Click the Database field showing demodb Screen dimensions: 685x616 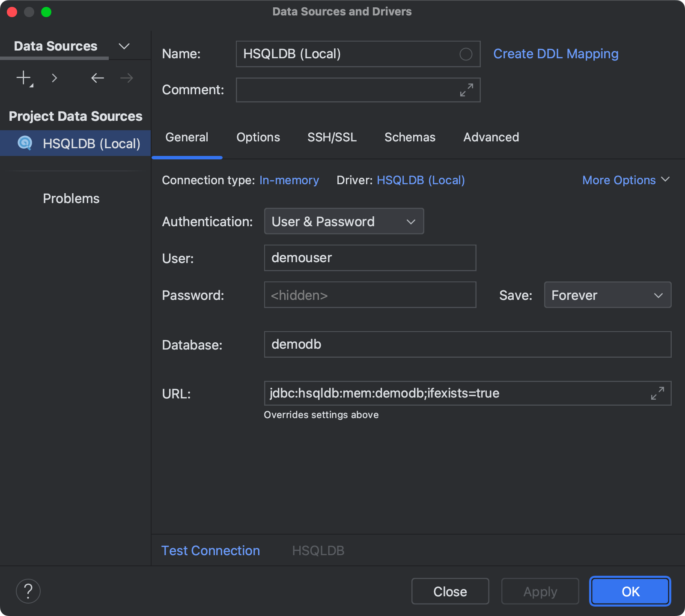(x=468, y=344)
